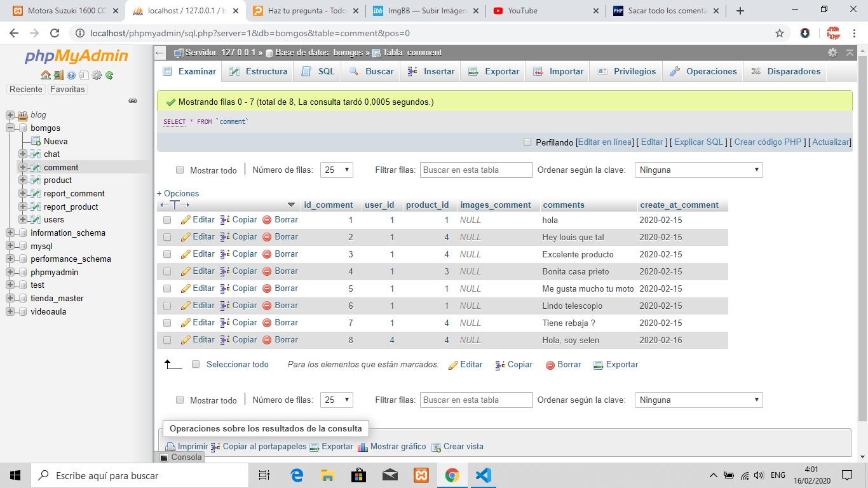
Task: Open the sidebar settings gear icon
Action: click(x=97, y=75)
